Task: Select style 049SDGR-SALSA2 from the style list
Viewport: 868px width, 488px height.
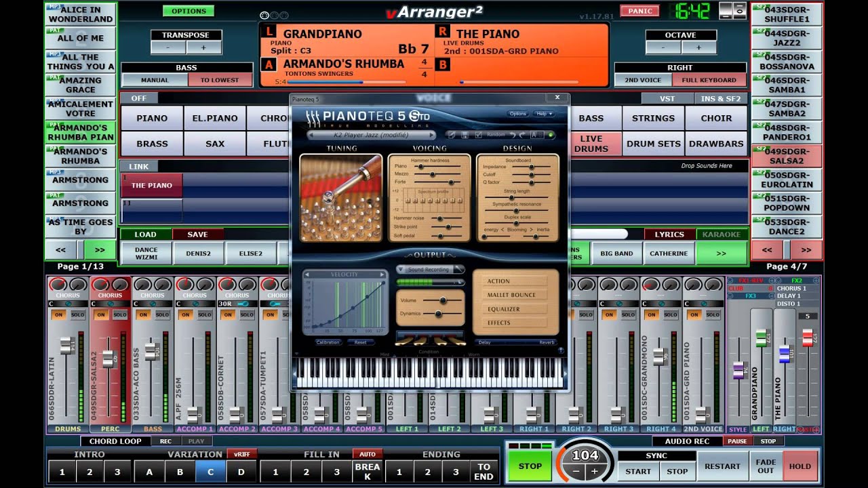Action: (x=787, y=156)
